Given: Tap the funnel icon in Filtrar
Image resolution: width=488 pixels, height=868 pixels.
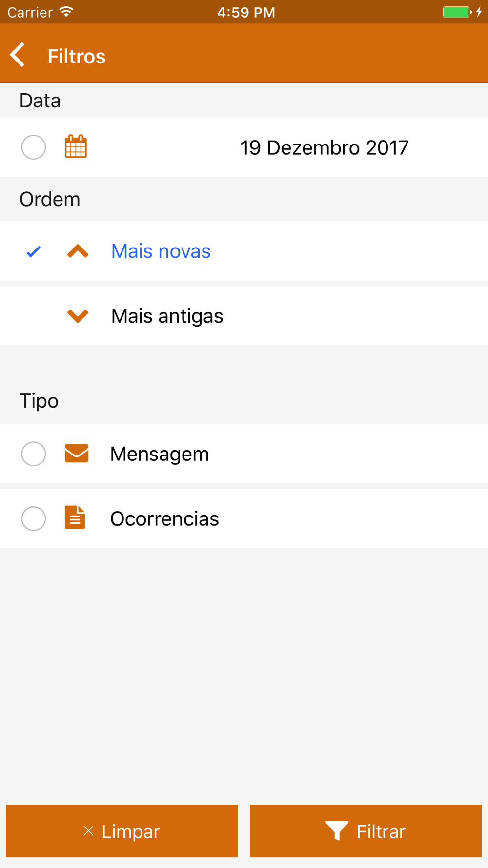Looking at the screenshot, I should (337, 830).
